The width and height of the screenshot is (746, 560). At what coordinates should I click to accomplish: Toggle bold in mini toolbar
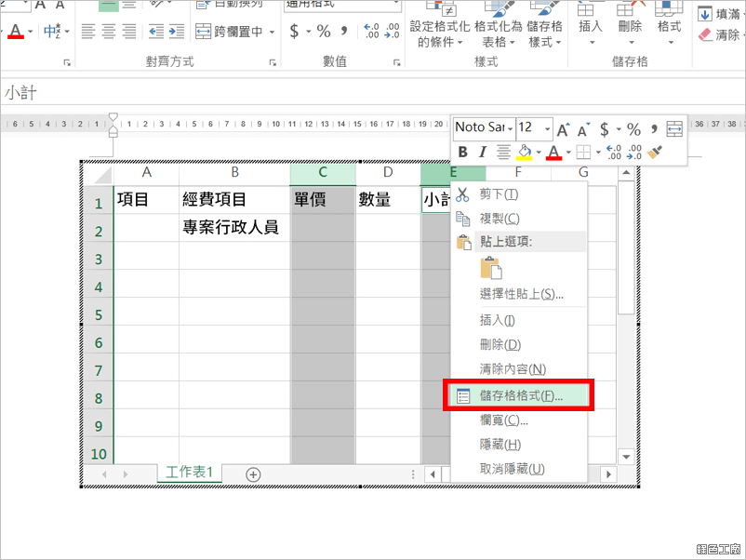(462, 153)
